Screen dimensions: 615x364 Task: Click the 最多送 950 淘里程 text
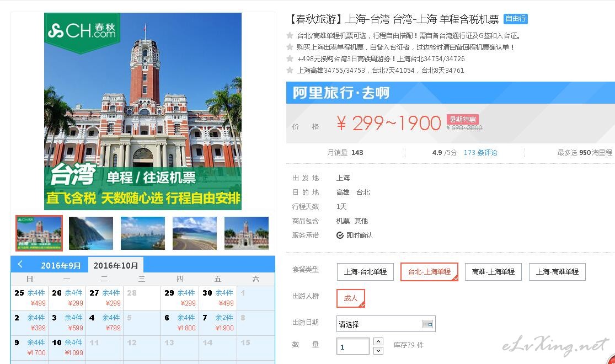[585, 153]
